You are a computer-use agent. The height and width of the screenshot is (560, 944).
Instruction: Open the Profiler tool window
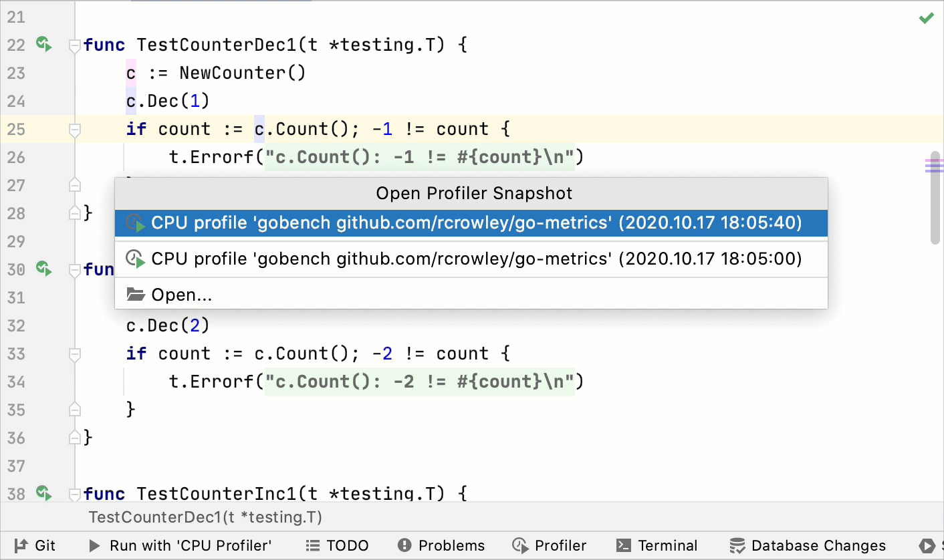click(548, 545)
